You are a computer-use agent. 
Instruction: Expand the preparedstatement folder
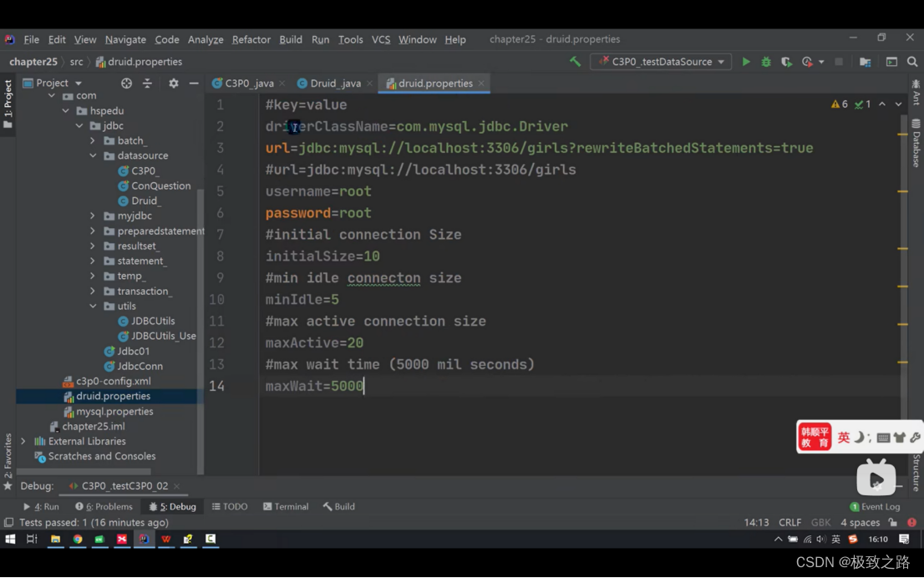pos(93,231)
